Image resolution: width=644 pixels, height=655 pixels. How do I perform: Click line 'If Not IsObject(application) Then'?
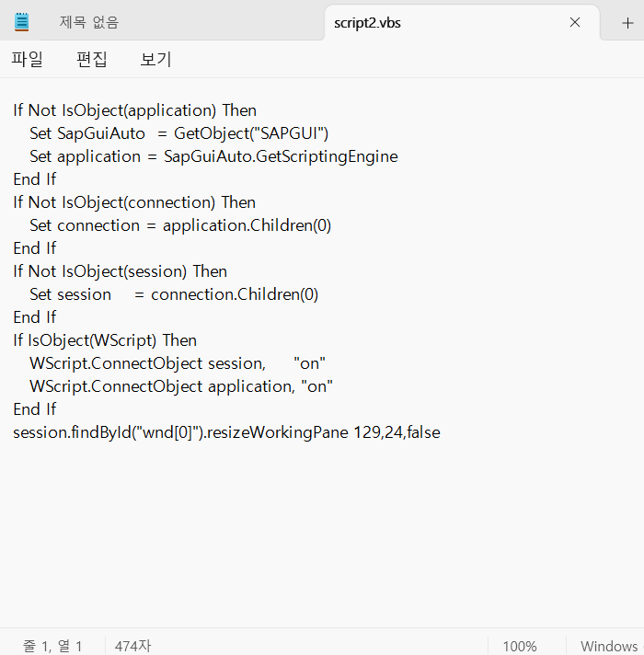(134, 110)
